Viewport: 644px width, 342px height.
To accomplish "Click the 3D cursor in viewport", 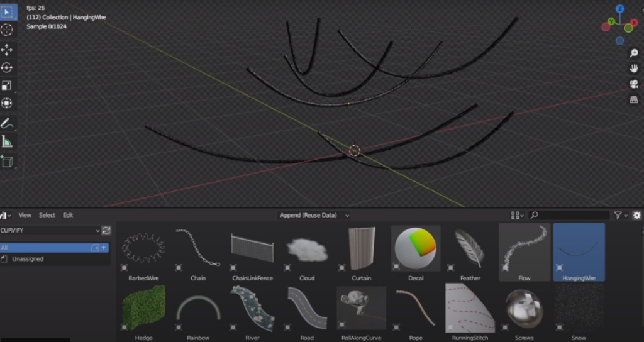I will pos(355,151).
